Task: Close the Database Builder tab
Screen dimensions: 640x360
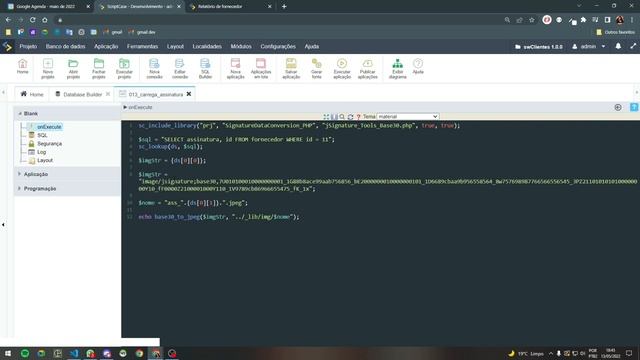Action: click(x=108, y=94)
